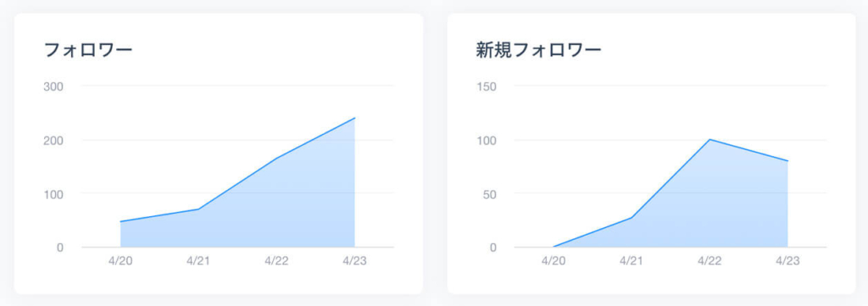The width and height of the screenshot is (868, 306).
Task: Select the 4/22 label on follower chart
Action: (276, 261)
